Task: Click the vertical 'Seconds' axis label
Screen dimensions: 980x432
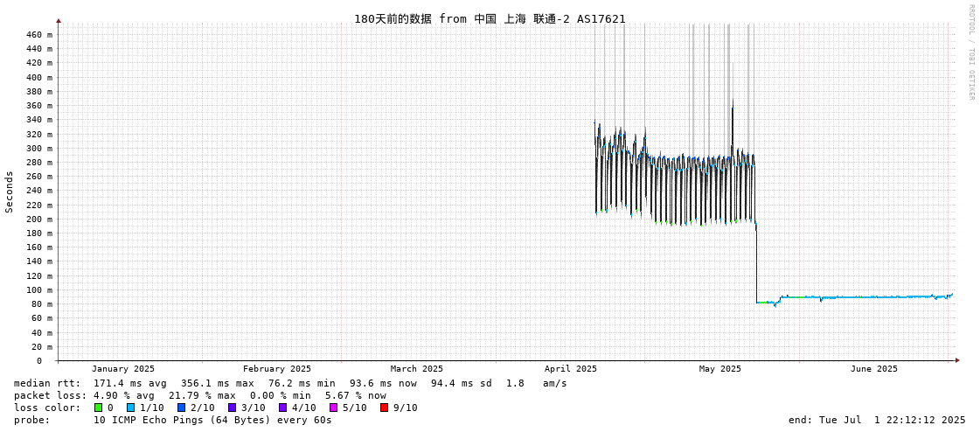Action: coord(10,192)
